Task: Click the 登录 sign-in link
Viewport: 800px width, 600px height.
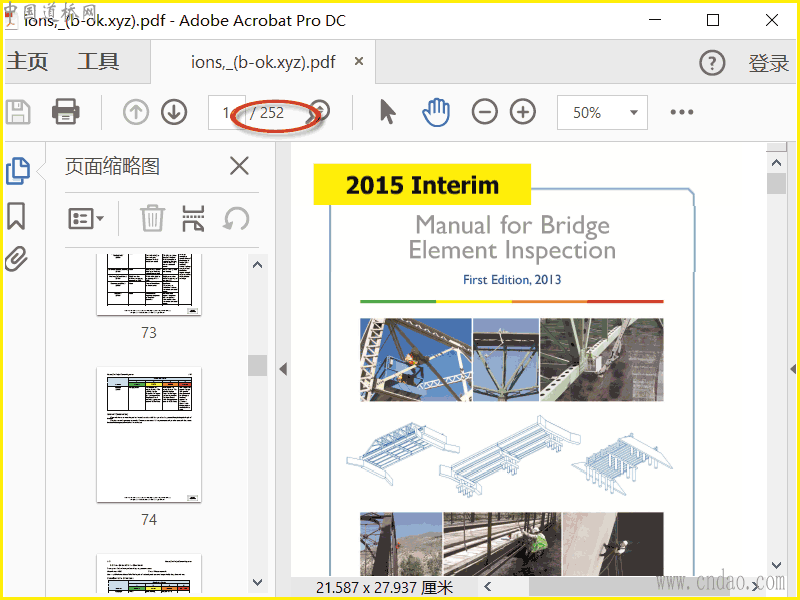Action: 768,63
